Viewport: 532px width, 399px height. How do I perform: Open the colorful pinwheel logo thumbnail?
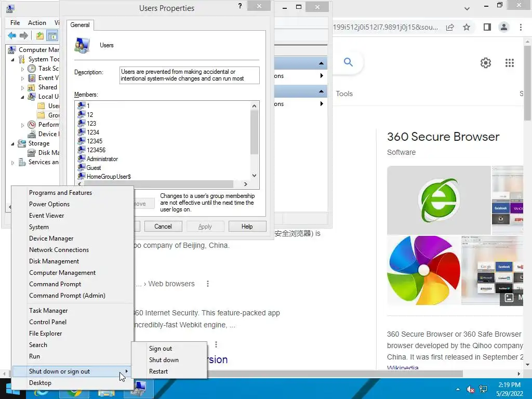coord(423,270)
